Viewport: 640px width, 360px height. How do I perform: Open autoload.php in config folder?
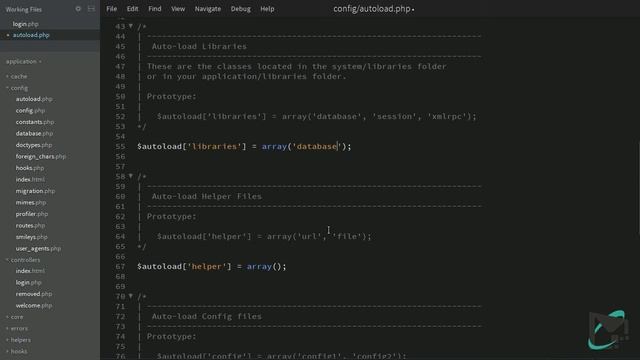34,99
